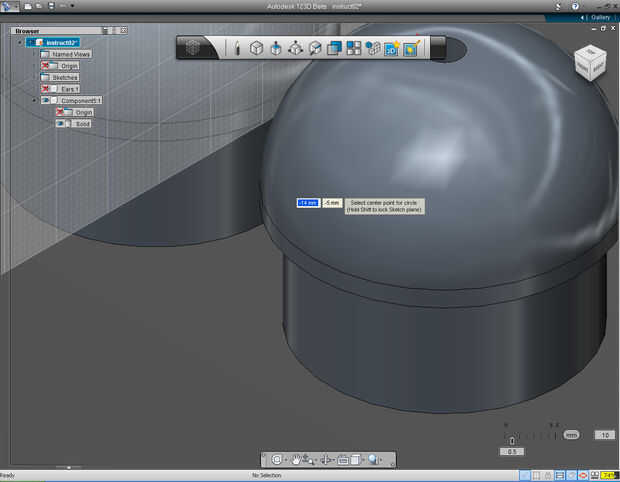Collapse the Component5:1 tree node
The height and width of the screenshot is (482, 620).
(x=34, y=100)
